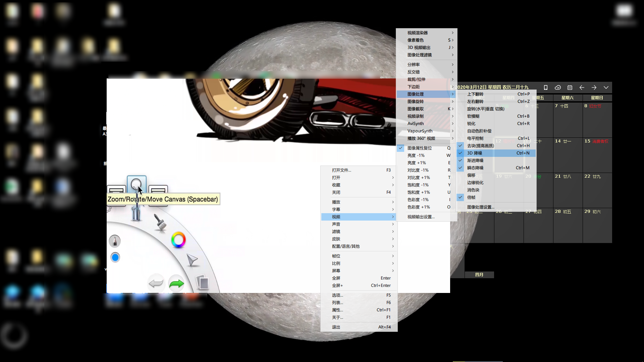Select 软模糊 menu entry

[496, 116]
